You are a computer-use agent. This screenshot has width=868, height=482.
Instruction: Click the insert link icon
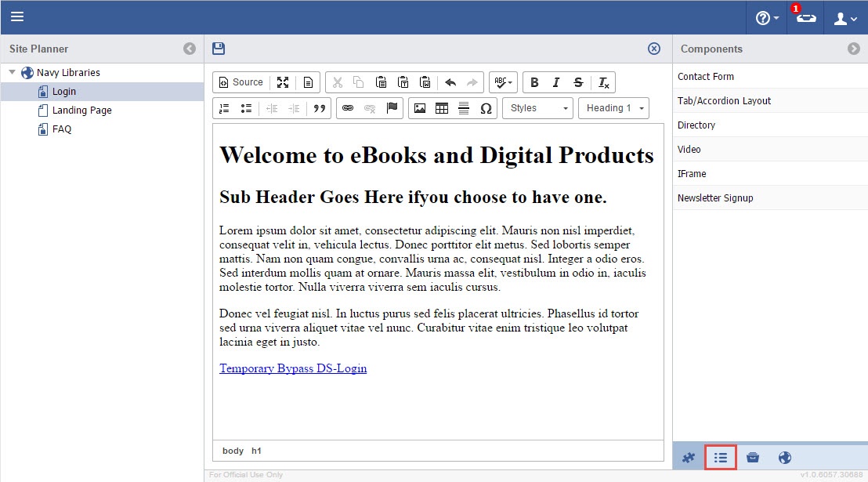pos(348,108)
